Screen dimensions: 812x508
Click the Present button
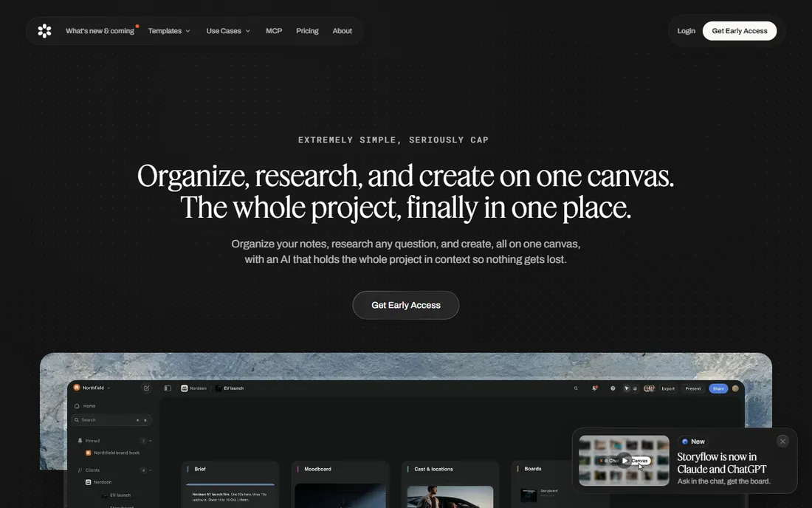[693, 388]
